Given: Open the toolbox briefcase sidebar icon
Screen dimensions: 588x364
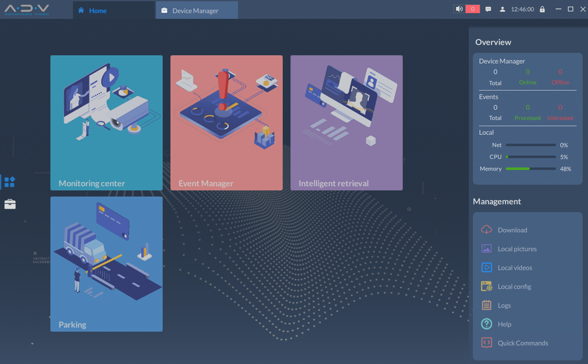Looking at the screenshot, I should [10, 204].
